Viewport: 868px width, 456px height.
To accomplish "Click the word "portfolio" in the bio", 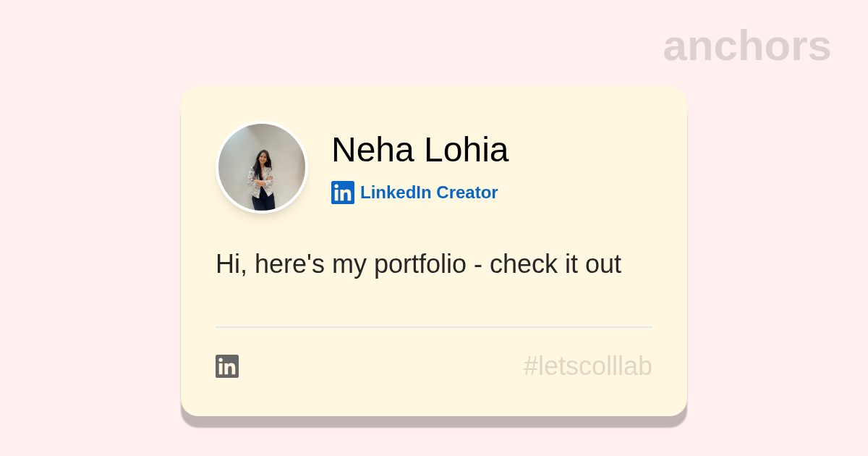I will [x=420, y=264].
